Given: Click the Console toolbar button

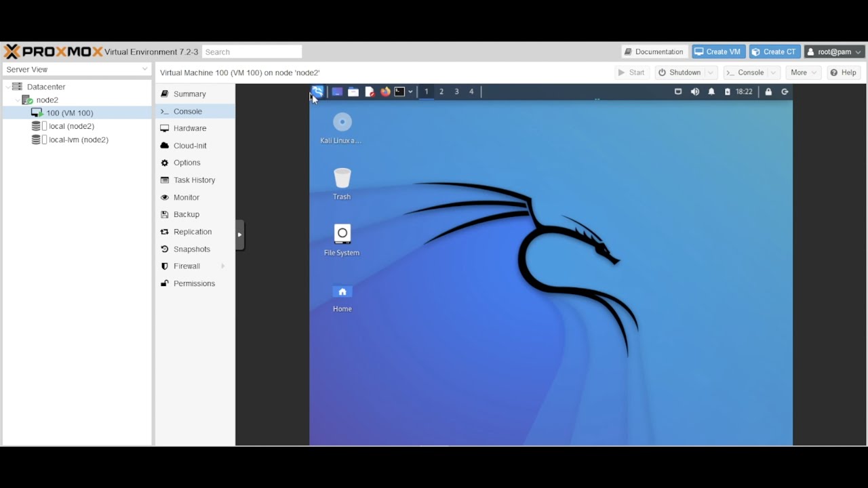Looking at the screenshot, I should coord(745,73).
